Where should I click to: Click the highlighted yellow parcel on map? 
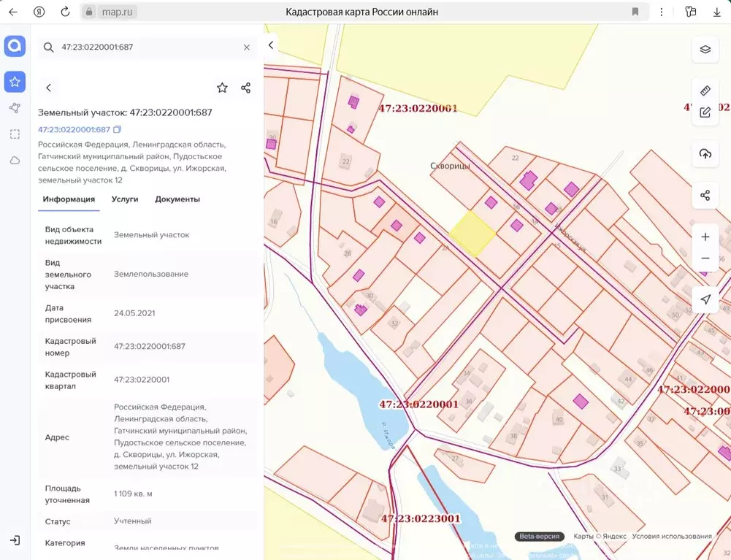point(472,234)
